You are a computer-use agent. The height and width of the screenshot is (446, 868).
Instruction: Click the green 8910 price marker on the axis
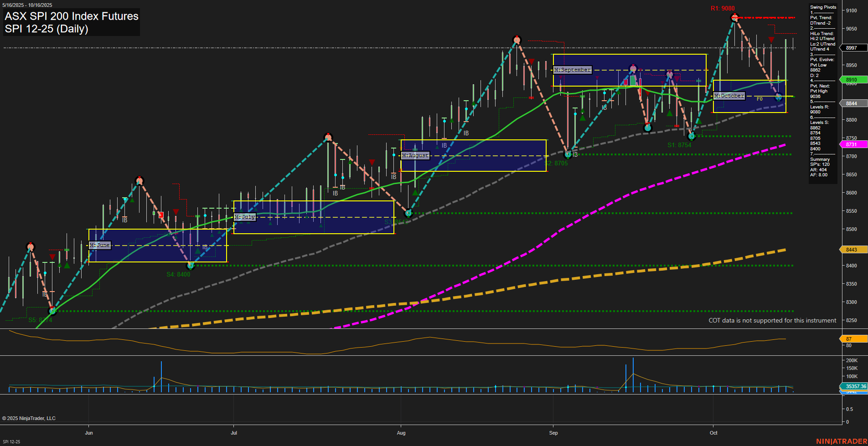852,80
